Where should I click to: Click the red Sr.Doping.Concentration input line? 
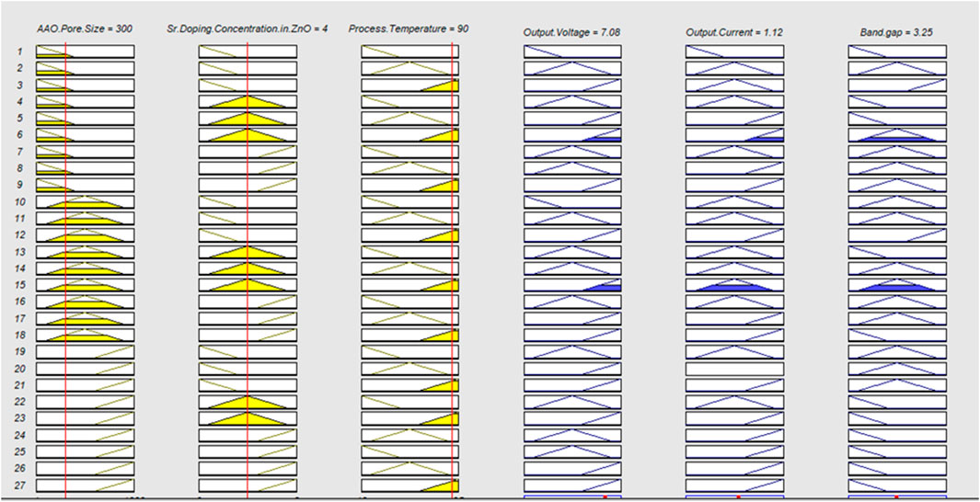(x=248, y=268)
